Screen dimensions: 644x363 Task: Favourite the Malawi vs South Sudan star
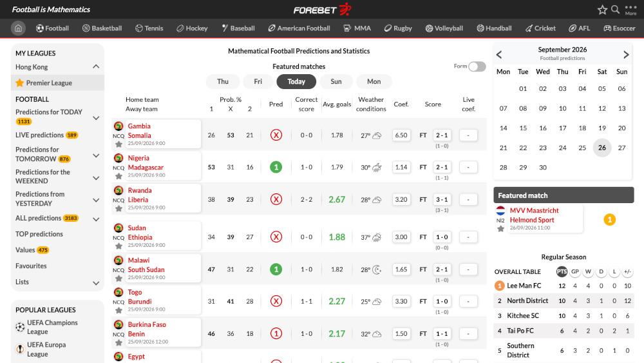point(118,279)
